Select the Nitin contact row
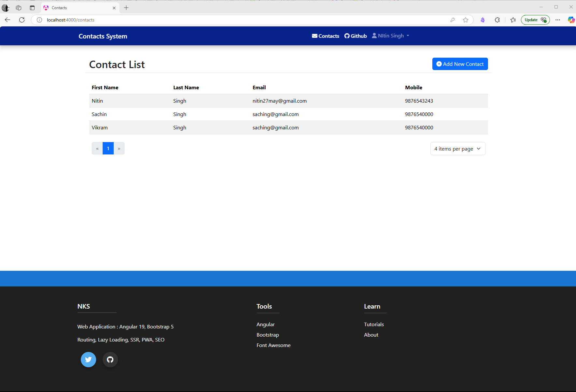The height and width of the screenshot is (392, 576). coord(289,101)
